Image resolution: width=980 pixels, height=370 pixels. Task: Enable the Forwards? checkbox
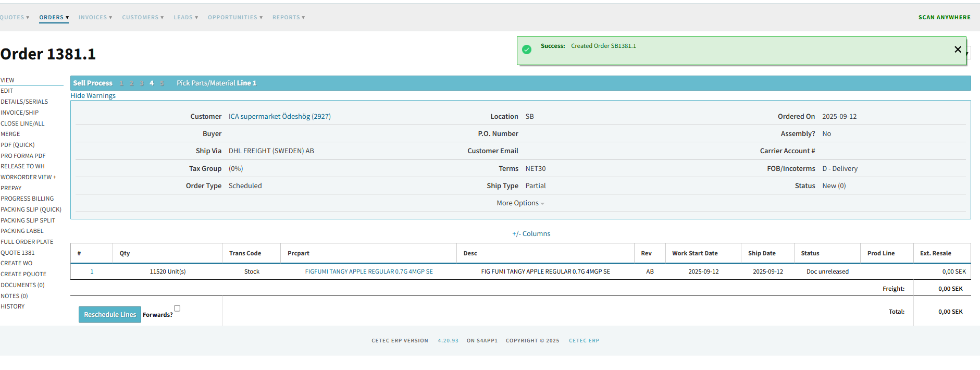pos(177,309)
